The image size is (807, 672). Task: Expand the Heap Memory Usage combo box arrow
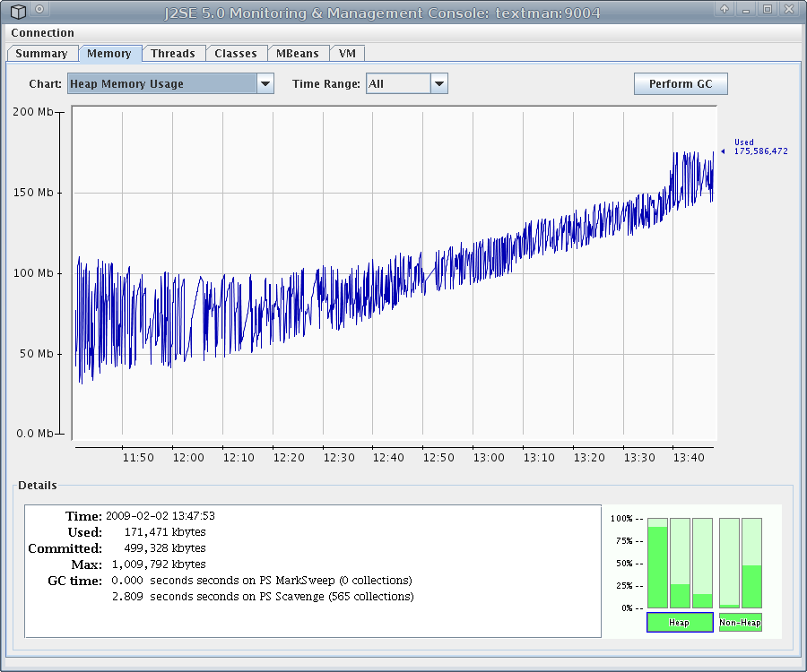(x=265, y=82)
